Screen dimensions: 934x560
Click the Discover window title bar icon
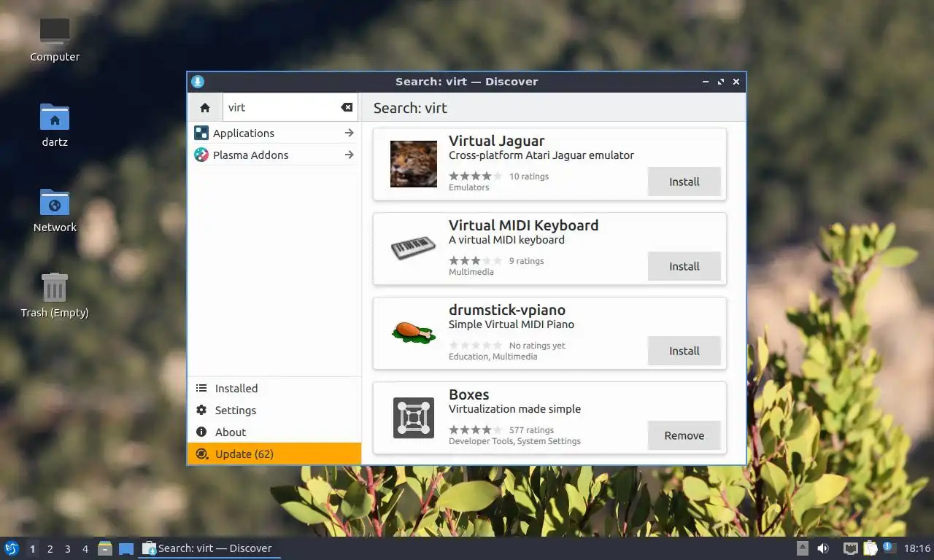tap(198, 82)
